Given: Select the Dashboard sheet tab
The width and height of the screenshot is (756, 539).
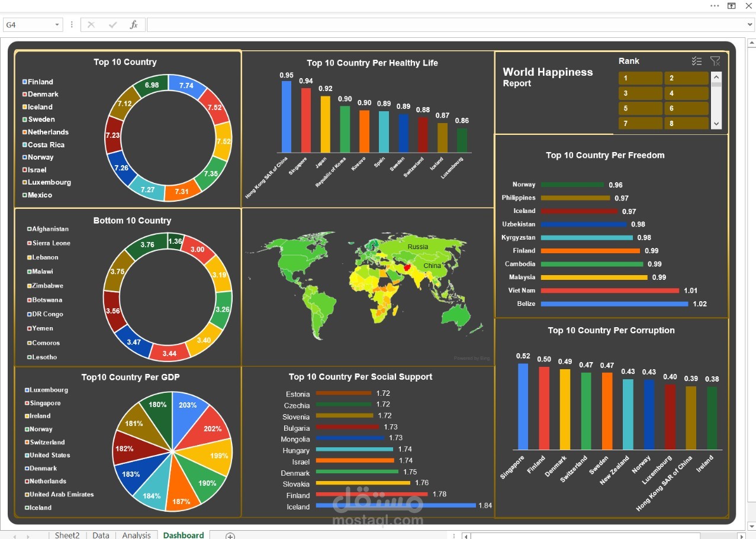Looking at the screenshot, I should click(x=184, y=535).
